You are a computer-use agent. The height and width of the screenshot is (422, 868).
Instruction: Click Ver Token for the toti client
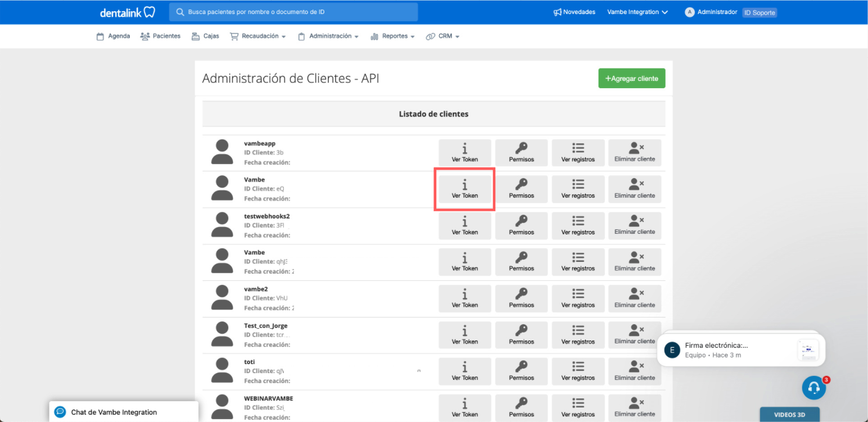pyautogui.click(x=464, y=371)
